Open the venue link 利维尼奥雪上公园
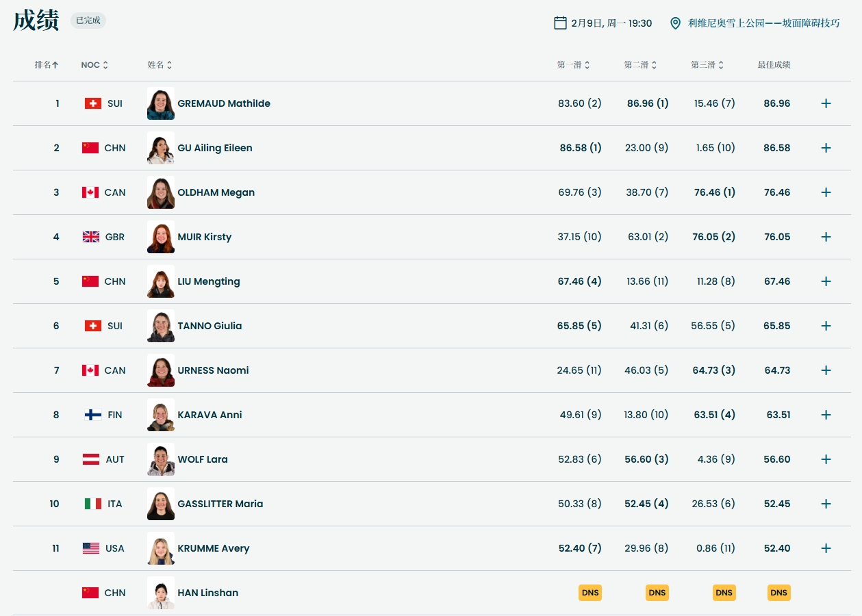Image resolution: width=862 pixels, height=616 pixels. [763, 23]
